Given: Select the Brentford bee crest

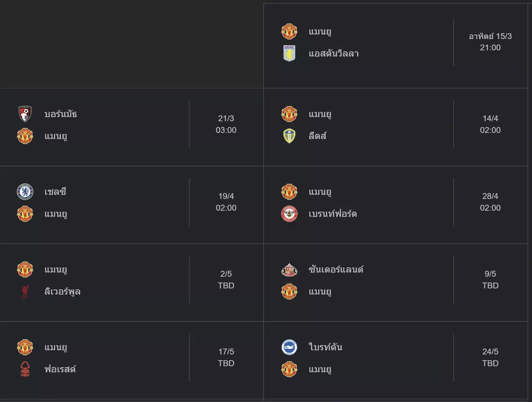Looking at the screenshot, I should 289,214.
